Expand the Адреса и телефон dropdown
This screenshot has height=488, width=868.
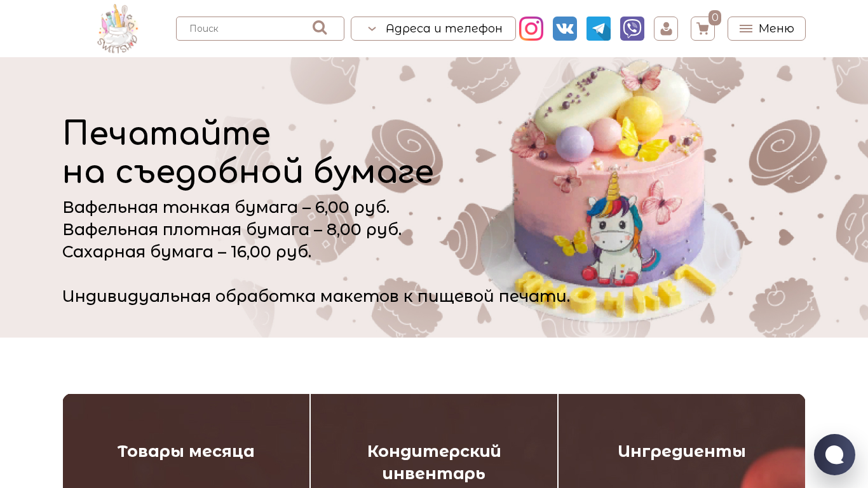[433, 29]
